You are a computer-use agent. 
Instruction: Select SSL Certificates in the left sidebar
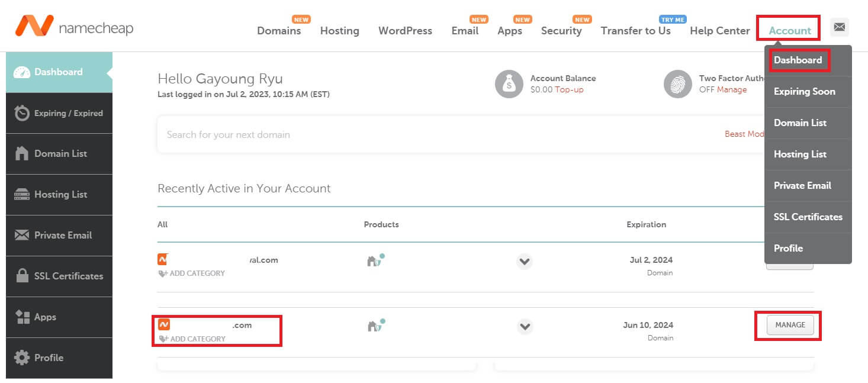(x=59, y=276)
